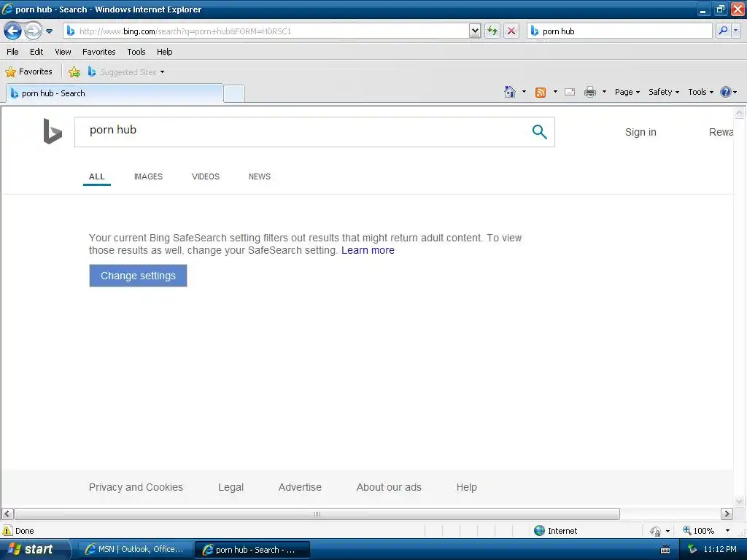Click the Bing logo
Screen dimensions: 747x560
click(x=53, y=131)
